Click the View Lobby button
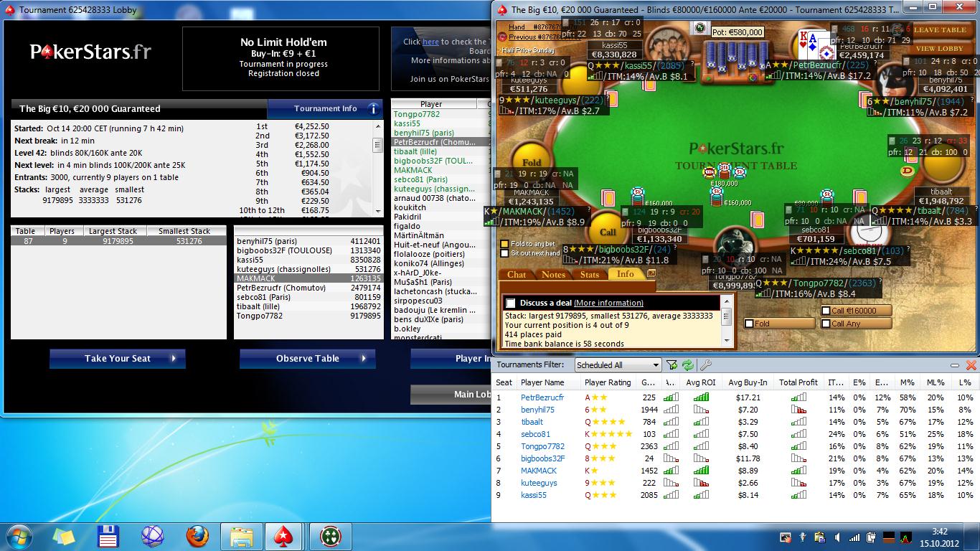The width and height of the screenshot is (980, 551). pos(940,49)
